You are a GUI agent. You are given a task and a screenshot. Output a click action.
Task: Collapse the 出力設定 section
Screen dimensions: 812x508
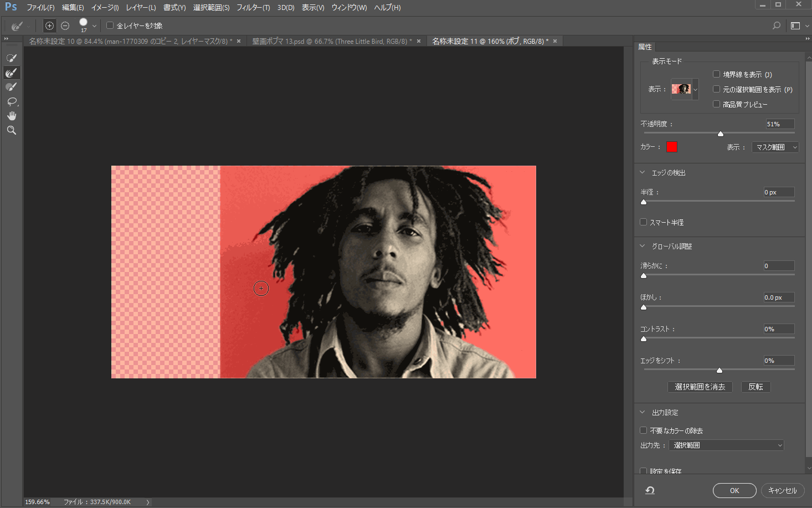[x=643, y=412]
